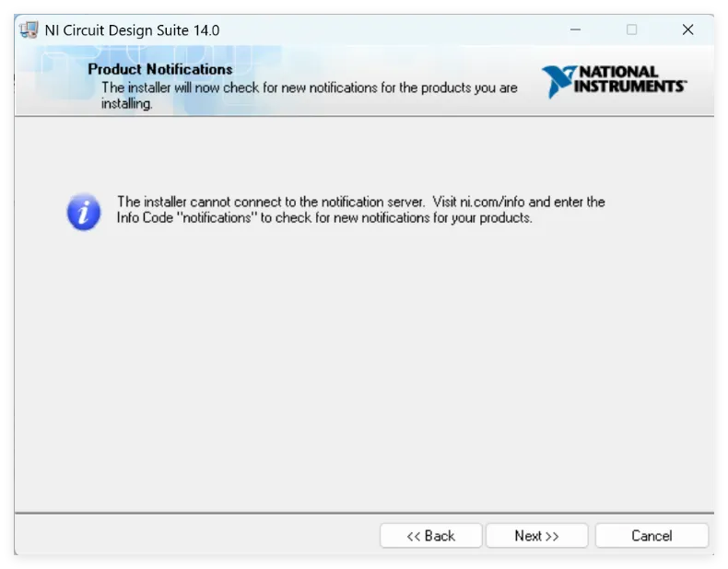Click the installer icon in title bar
Screen dimensions: 728x569
click(29, 30)
